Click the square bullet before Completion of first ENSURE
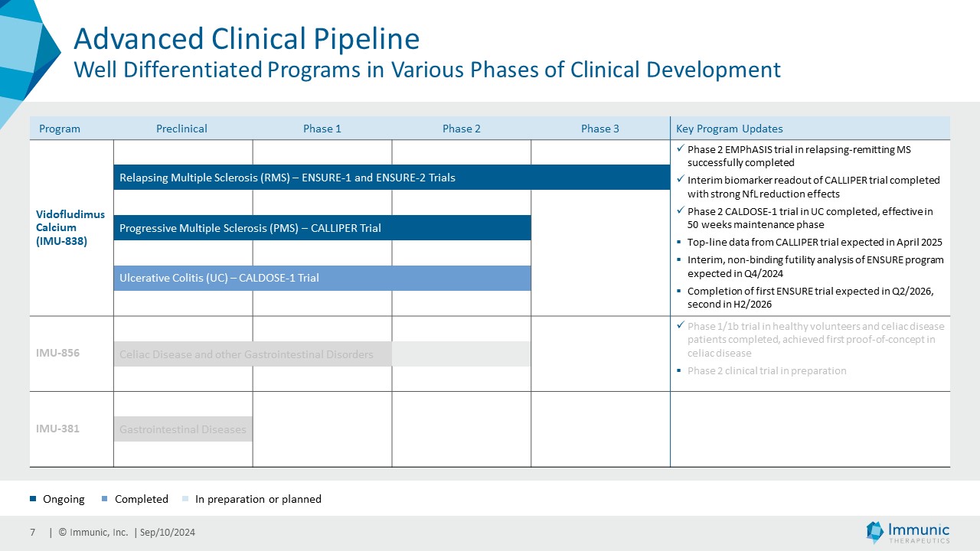Viewport: 980px width, 551px height. pyautogui.click(x=680, y=292)
